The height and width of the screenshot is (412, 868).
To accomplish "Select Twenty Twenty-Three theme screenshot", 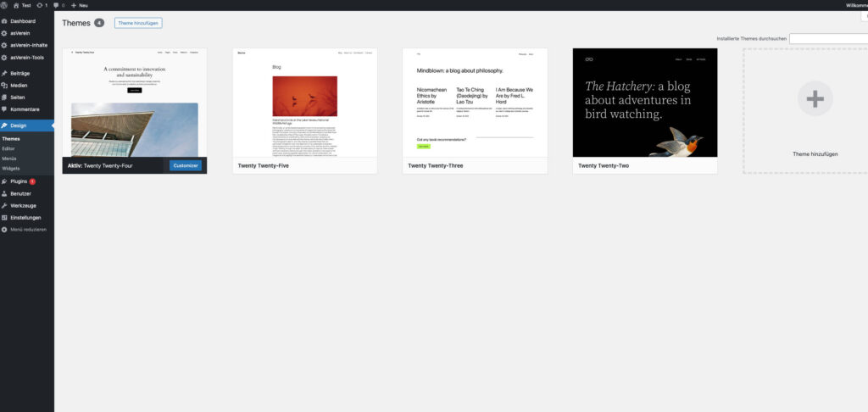I will pos(475,103).
